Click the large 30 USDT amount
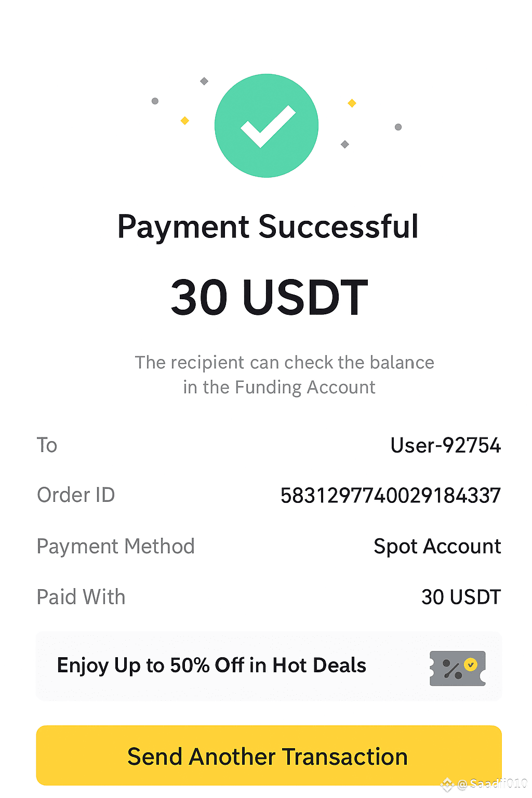Viewport: 532px width, 798px height. [x=269, y=297]
